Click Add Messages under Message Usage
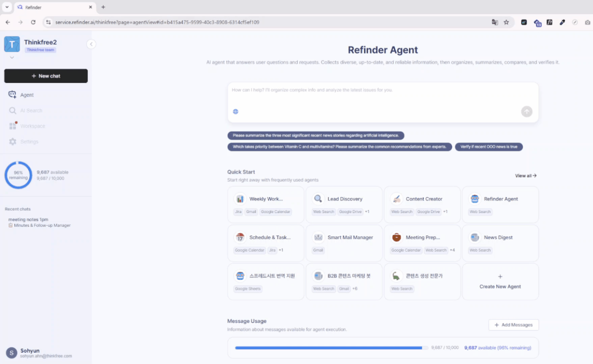Screen dimensions: 593x364 pyautogui.click(x=514, y=325)
